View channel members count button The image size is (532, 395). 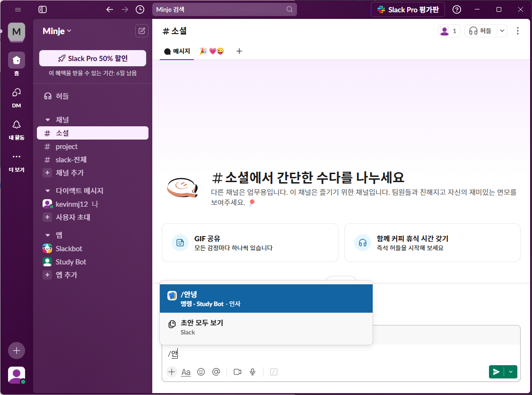coord(449,31)
